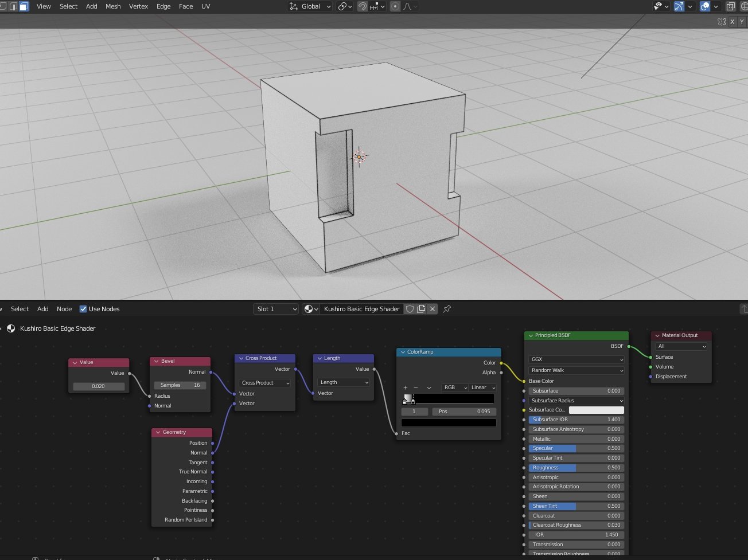The width and height of the screenshot is (748, 560).
Task: Toggle the snapping magnet icon
Action: click(x=363, y=6)
